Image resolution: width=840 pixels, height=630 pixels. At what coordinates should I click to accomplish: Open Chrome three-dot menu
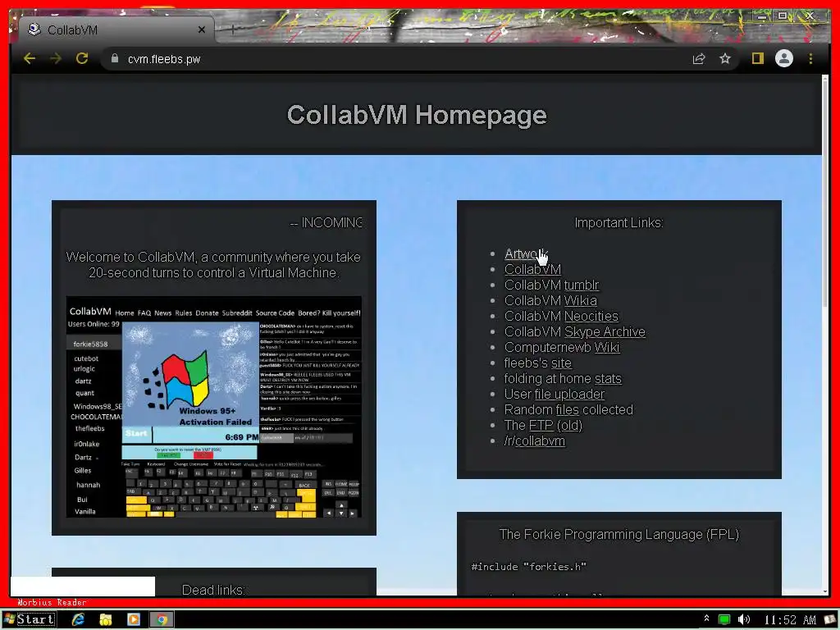tap(810, 58)
